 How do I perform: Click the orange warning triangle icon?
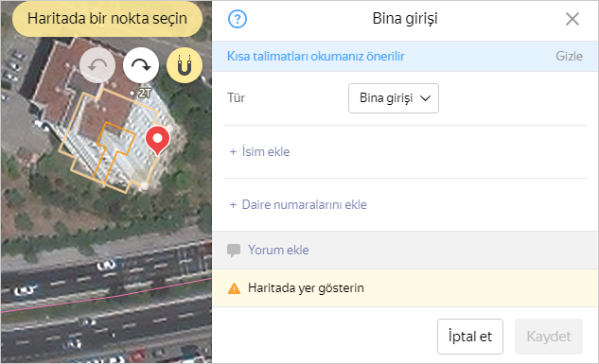point(234,288)
